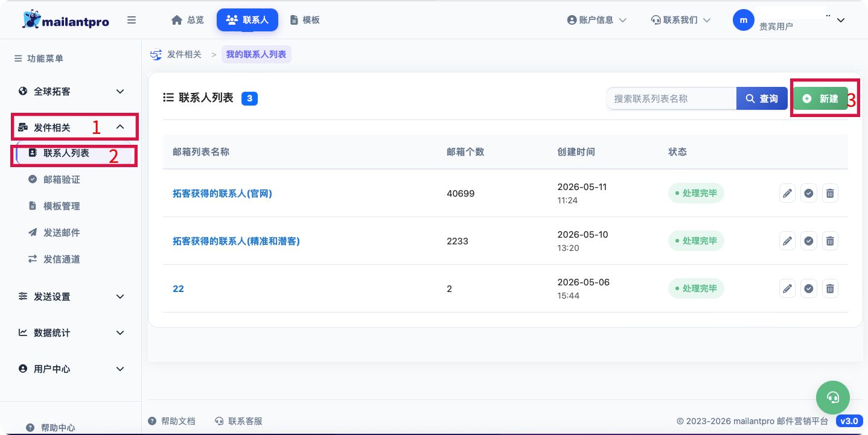Select 联系人列表 in the sidebar
This screenshot has width=868, height=435.
point(74,153)
